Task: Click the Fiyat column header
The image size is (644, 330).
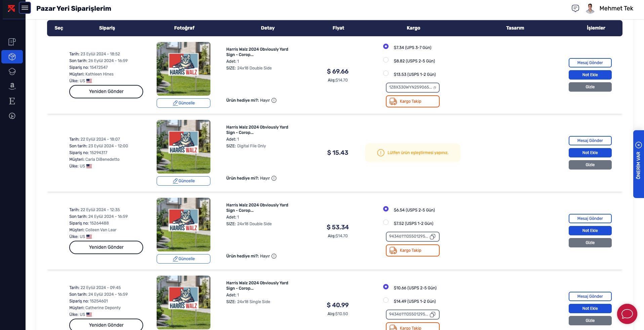Action: point(338,28)
